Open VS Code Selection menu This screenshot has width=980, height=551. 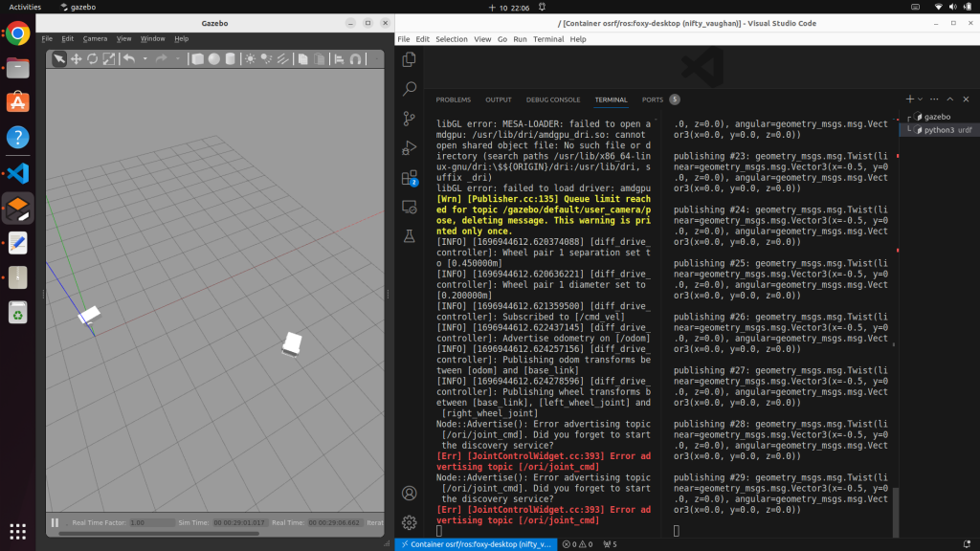452,38
